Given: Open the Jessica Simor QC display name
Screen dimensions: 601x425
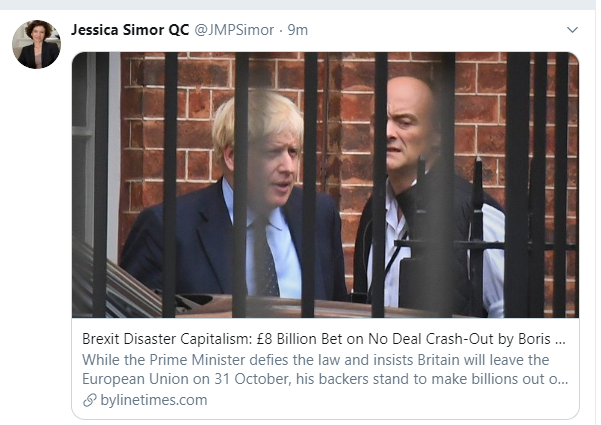Looking at the screenshot, I should (x=129, y=29).
